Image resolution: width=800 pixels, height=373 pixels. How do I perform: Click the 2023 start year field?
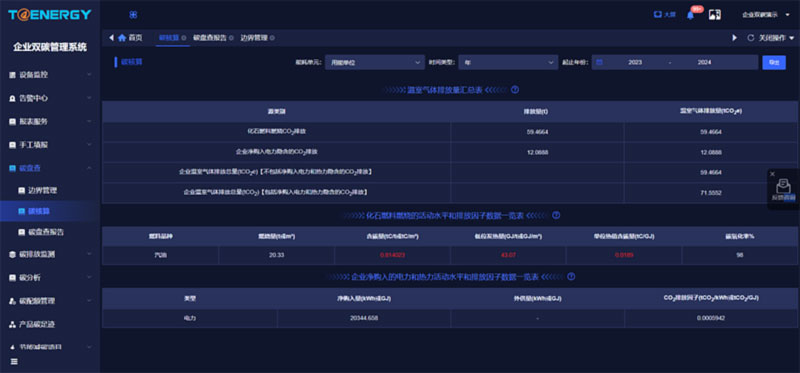pyautogui.click(x=635, y=62)
